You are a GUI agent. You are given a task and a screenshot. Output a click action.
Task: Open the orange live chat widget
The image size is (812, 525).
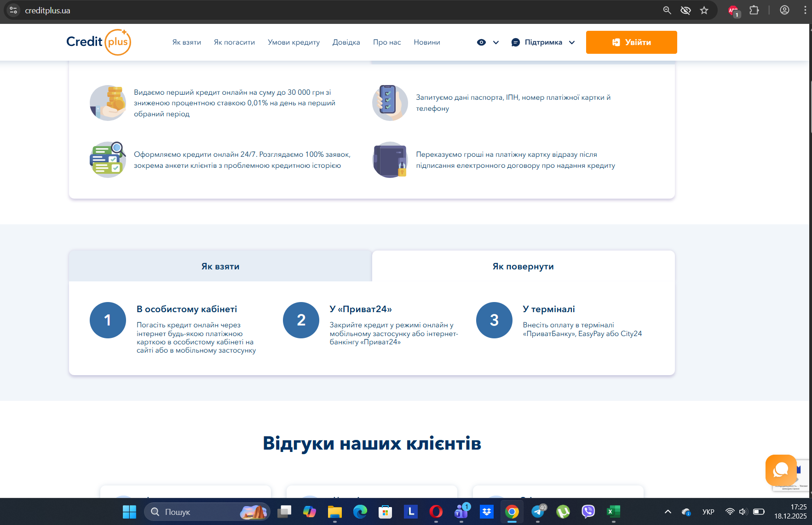[x=781, y=470]
